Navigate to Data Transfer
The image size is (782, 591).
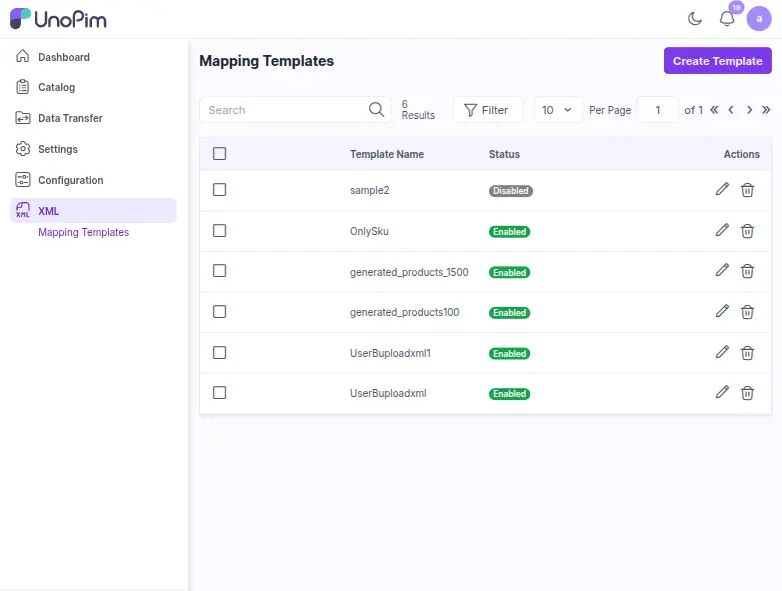click(70, 118)
